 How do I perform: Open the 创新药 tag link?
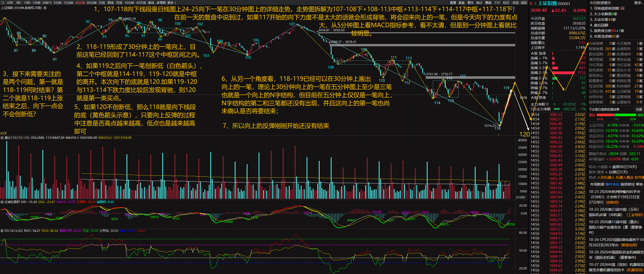[612, 202]
